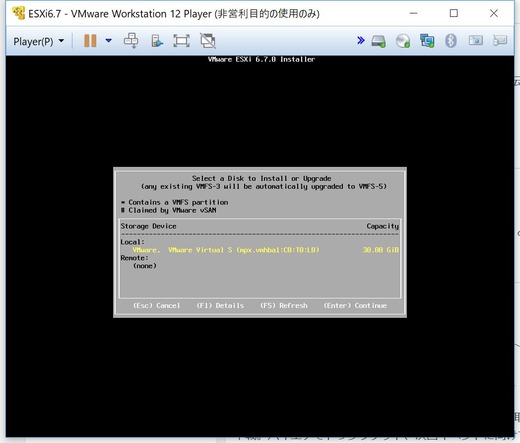This screenshot has height=443, width=520.
Task: Click the Bluetooth device icon
Action: (x=451, y=41)
